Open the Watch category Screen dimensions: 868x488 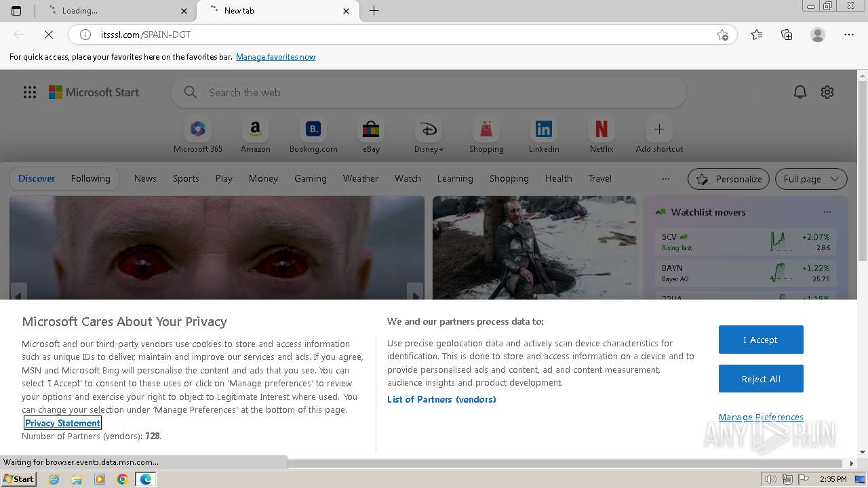pyautogui.click(x=408, y=179)
